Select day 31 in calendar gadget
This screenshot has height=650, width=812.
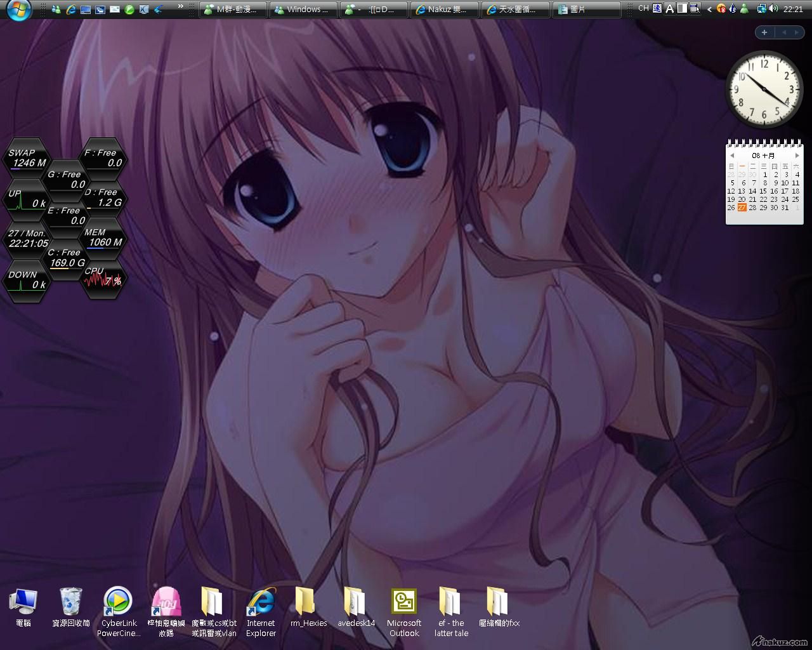point(785,208)
